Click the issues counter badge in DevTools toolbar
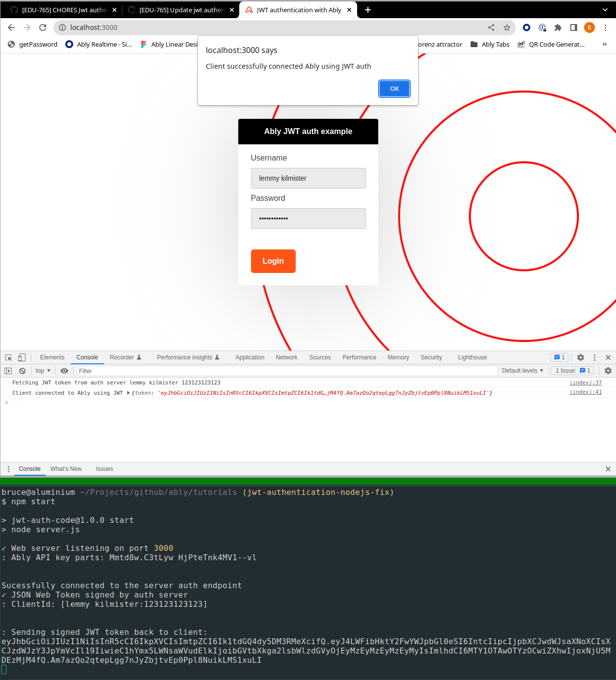Image resolution: width=616 pixels, height=680 pixels. [559, 357]
